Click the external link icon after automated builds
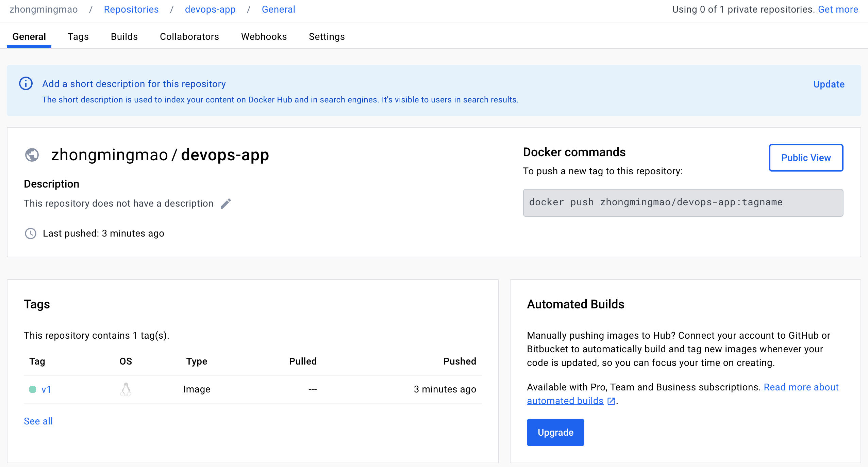 (x=611, y=401)
